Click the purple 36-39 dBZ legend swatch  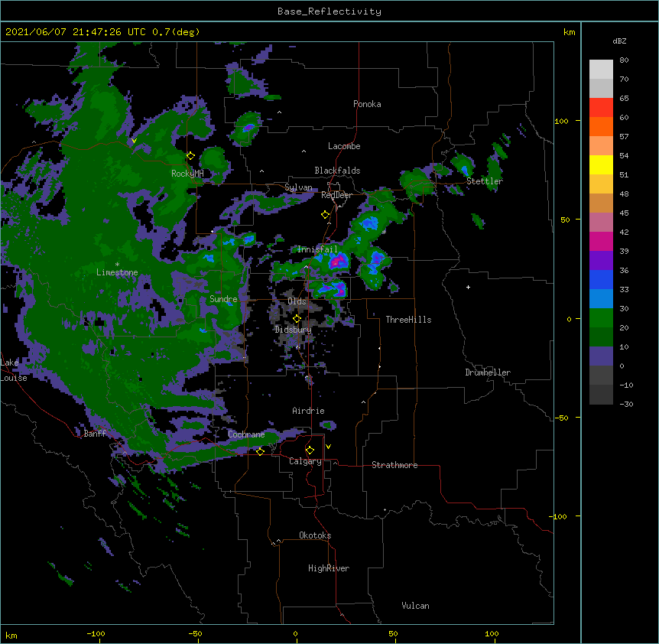pos(601,261)
